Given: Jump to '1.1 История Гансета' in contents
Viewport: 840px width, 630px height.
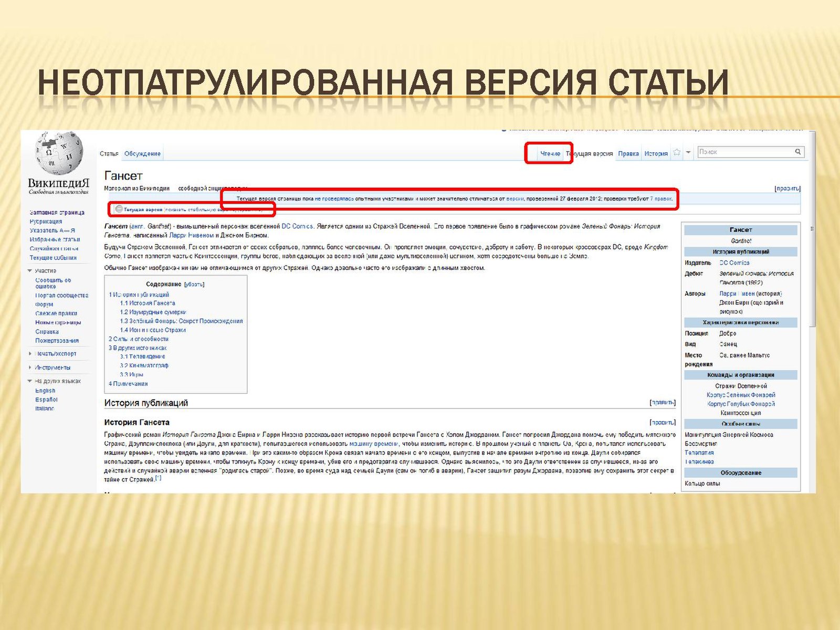Looking at the screenshot, I should (x=148, y=303).
